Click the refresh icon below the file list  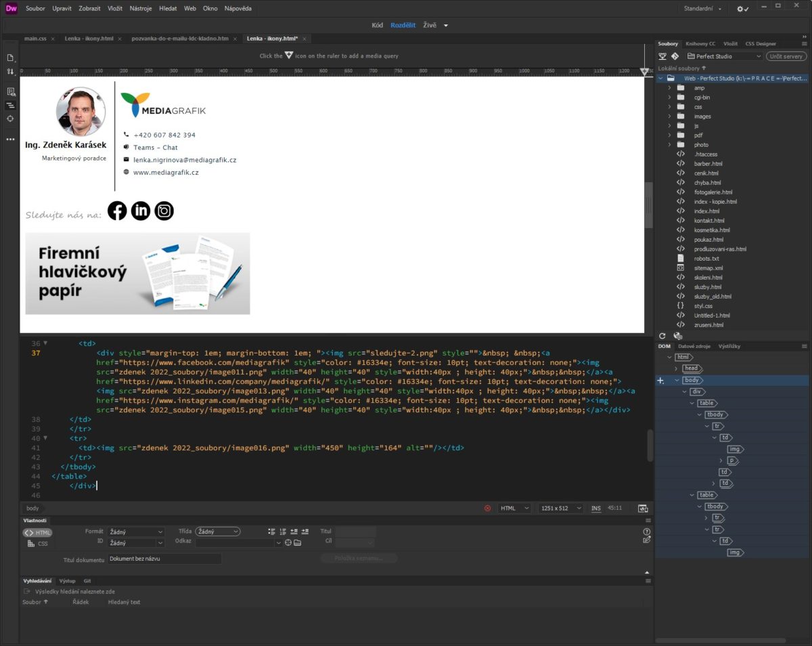coord(662,336)
